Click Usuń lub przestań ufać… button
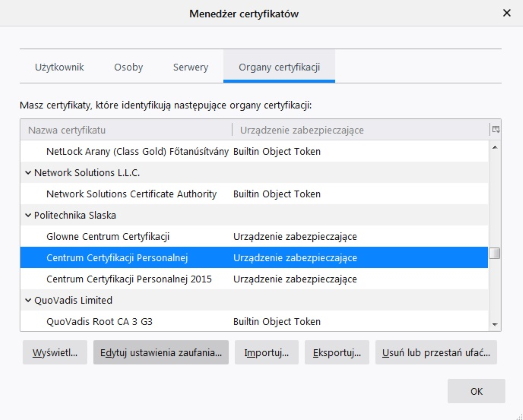The height and width of the screenshot is (420, 523). click(x=436, y=352)
